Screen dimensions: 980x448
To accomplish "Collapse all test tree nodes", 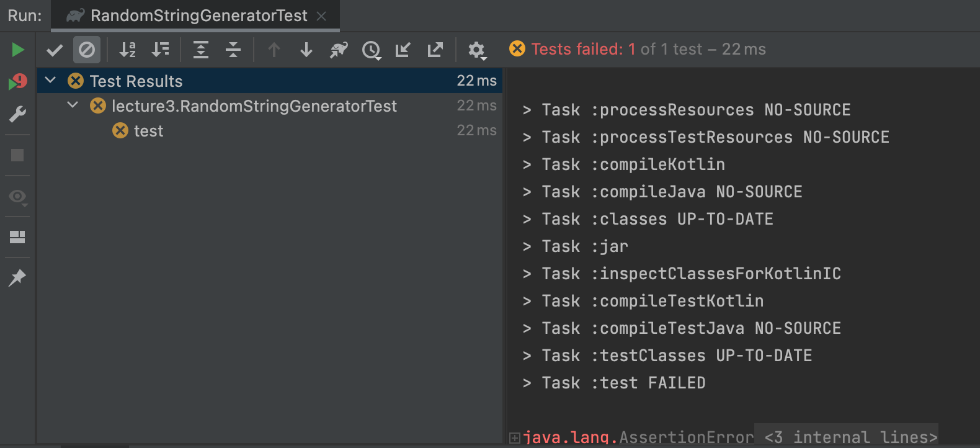I will point(233,50).
